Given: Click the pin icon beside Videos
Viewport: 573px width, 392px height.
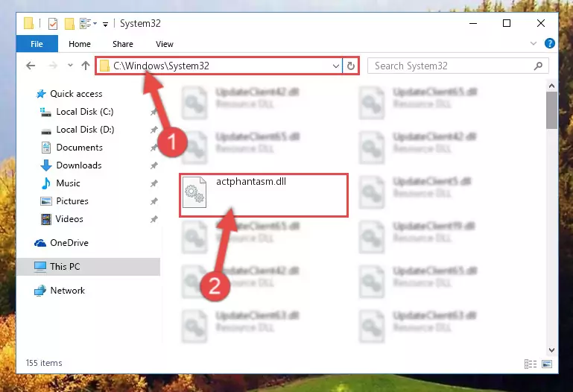Looking at the screenshot, I should 153,219.
